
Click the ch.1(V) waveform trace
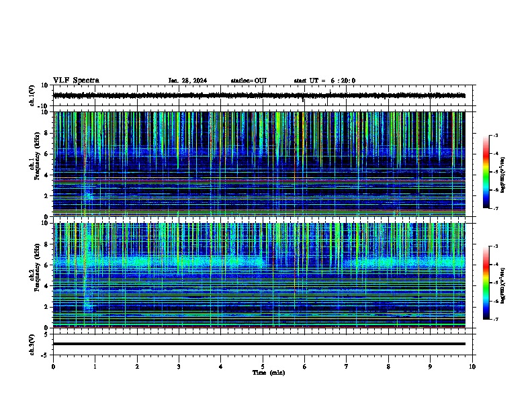259,95
